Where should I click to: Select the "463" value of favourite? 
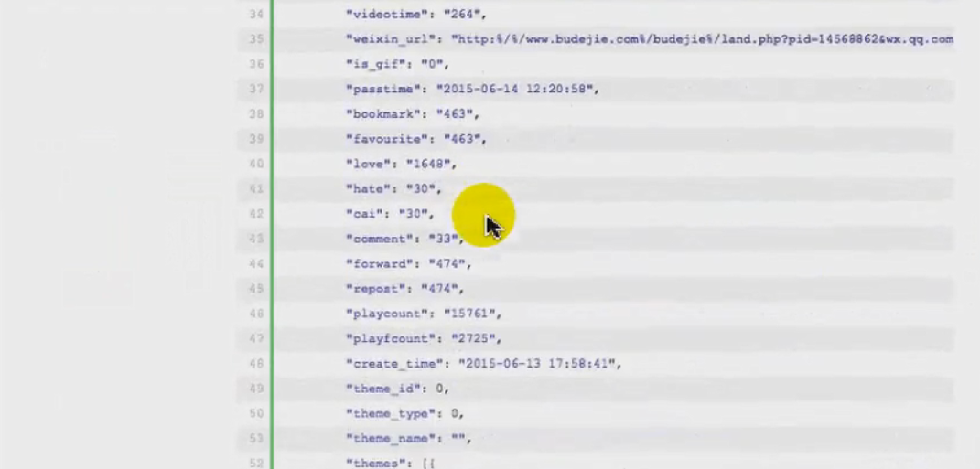[x=462, y=139]
